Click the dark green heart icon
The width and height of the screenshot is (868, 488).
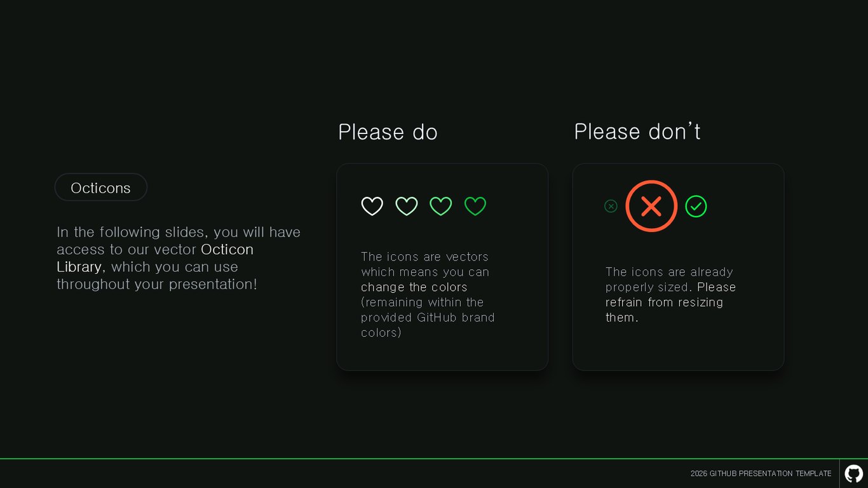pos(475,207)
